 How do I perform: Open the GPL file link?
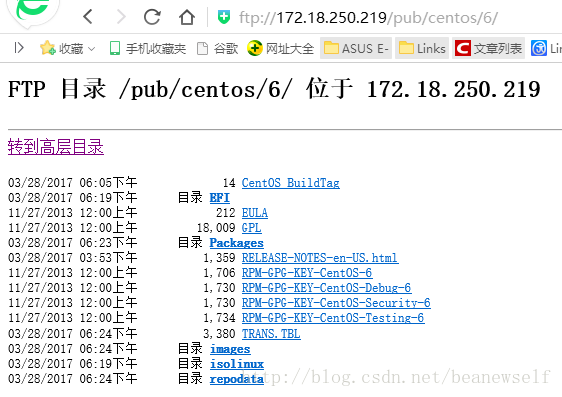[251, 228]
